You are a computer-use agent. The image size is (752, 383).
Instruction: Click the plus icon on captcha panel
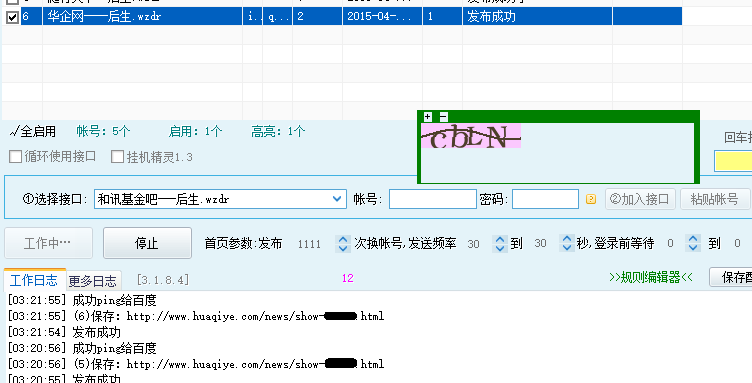428,116
